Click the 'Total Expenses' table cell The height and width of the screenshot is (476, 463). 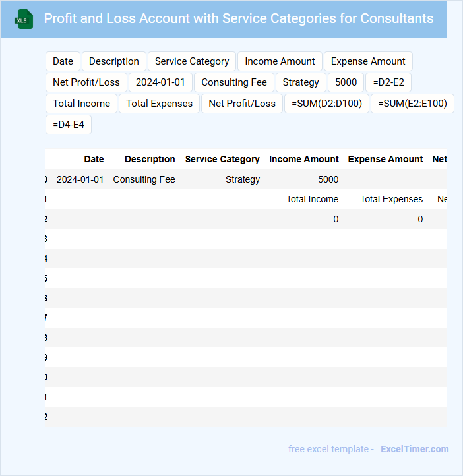(391, 199)
